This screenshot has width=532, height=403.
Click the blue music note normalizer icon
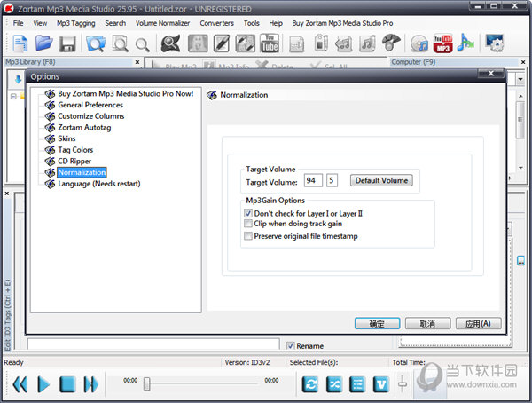(x=465, y=43)
